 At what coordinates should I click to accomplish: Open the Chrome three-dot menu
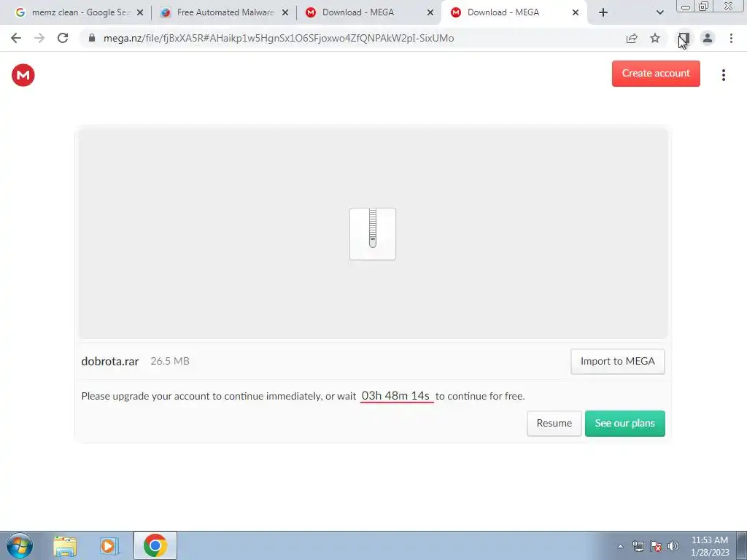coord(731,38)
